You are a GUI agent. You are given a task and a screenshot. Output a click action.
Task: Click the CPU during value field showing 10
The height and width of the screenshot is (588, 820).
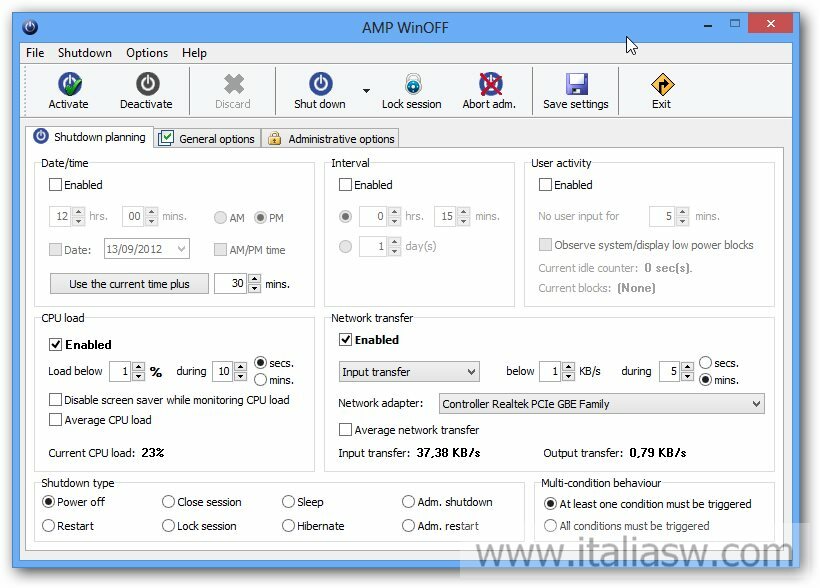(x=223, y=371)
